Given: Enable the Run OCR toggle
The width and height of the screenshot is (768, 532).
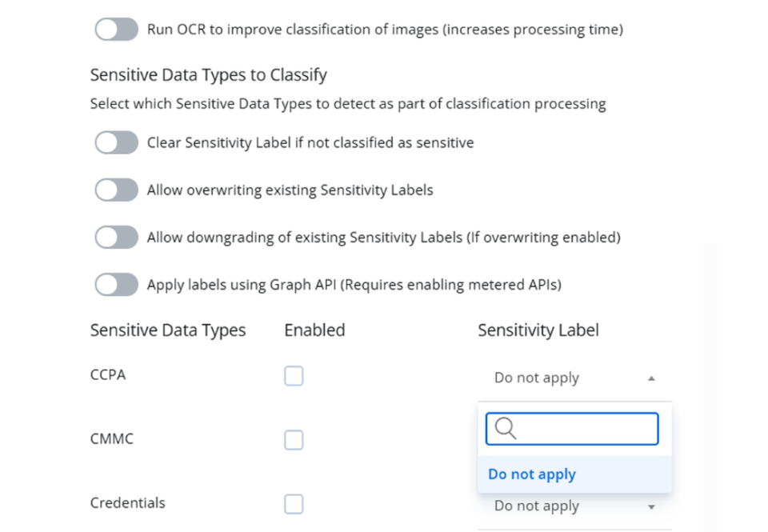Looking at the screenshot, I should (x=116, y=29).
